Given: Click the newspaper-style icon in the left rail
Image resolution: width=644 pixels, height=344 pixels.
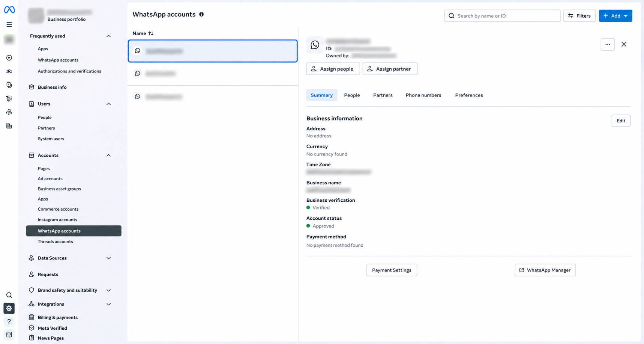Looking at the screenshot, I should pos(9,98).
